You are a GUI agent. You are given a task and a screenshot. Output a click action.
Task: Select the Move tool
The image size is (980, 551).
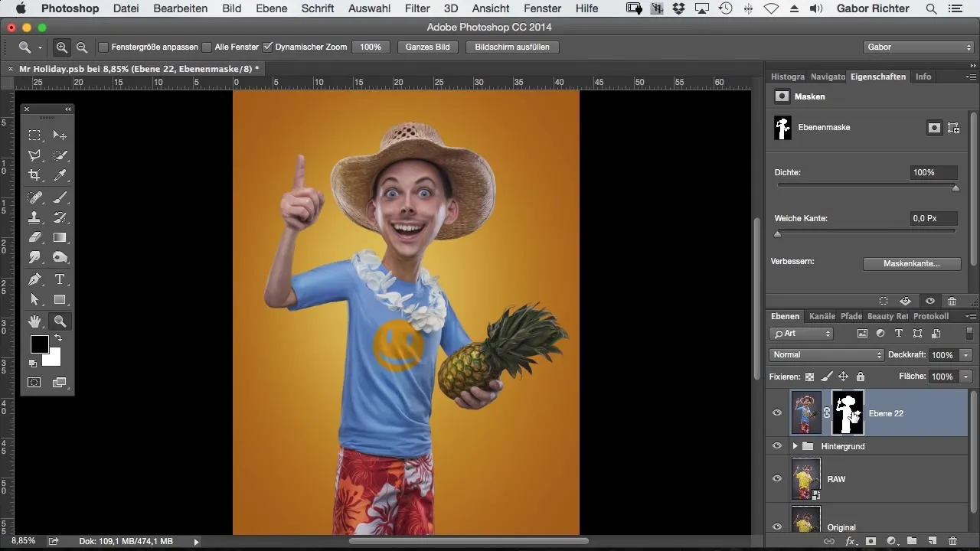[x=60, y=135]
